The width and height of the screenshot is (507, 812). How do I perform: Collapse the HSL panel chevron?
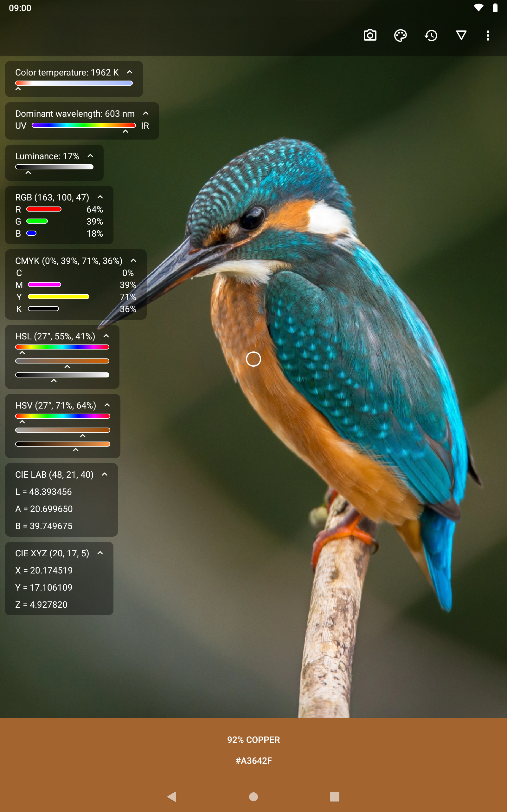106,336
